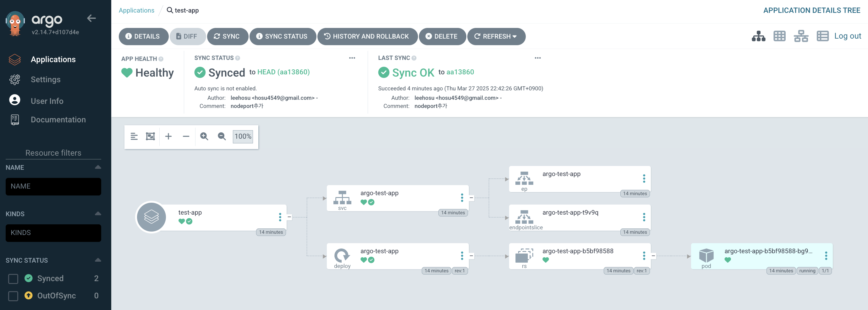Click deploy node 'rev:1' tag
This screenshot has width=868, height=310.
click(x=459, y=270)
